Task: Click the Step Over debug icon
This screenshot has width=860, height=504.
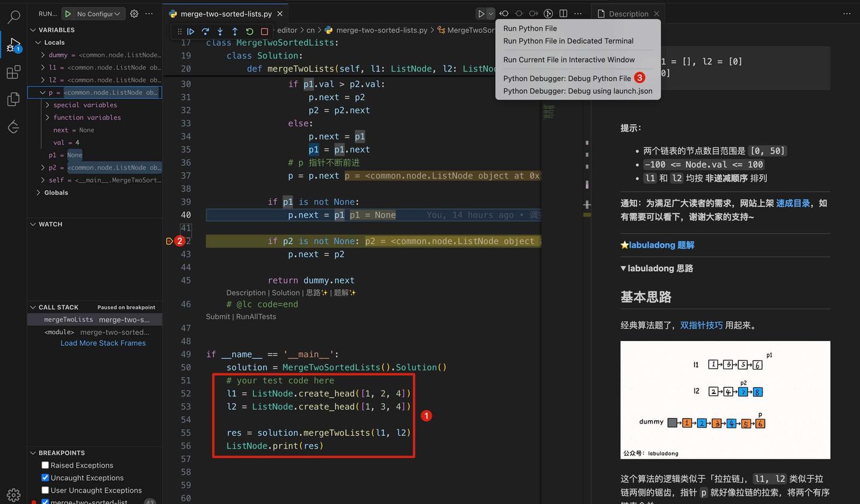Action: [x=205, y=31]
